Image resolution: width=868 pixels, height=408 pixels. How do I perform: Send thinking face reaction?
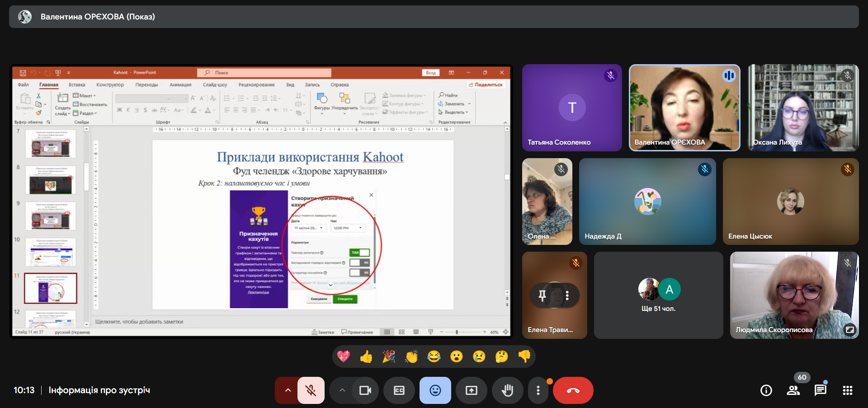point(502,356)
